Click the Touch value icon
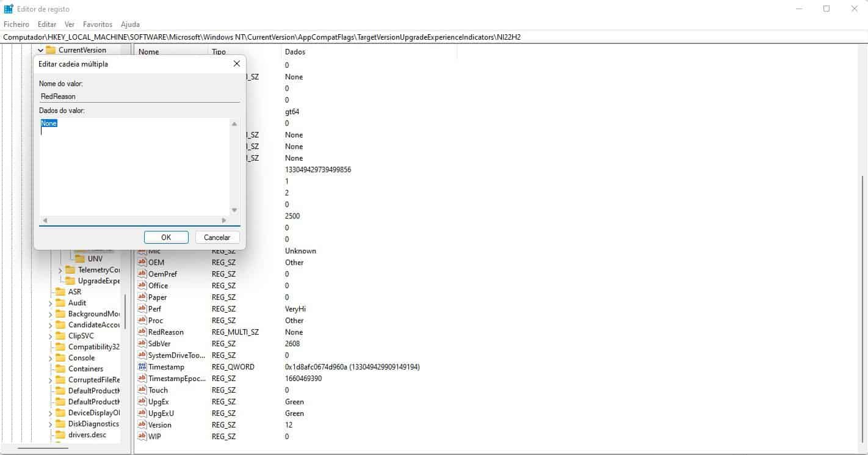Image resolution: width=868 pixels, height=455 pixels. (x=142, y=390)
